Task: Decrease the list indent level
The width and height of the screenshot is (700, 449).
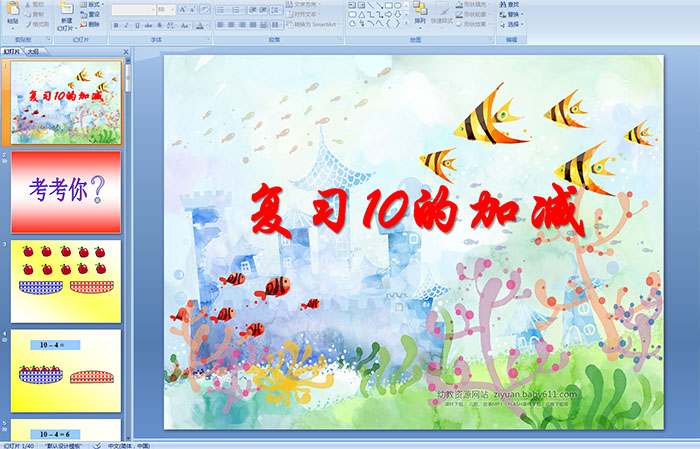Action: (x=253, y=10)
